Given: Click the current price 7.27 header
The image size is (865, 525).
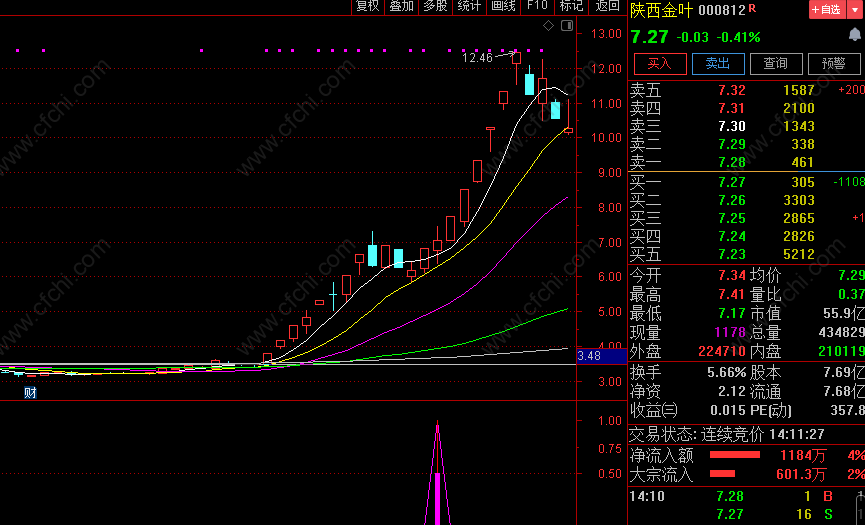Looking at the screenshot, I should click(649, 37).
